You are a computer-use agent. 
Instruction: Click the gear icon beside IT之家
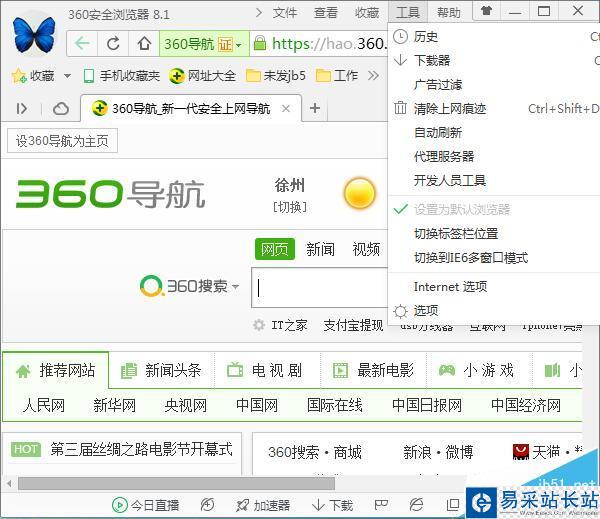(259, 325)
